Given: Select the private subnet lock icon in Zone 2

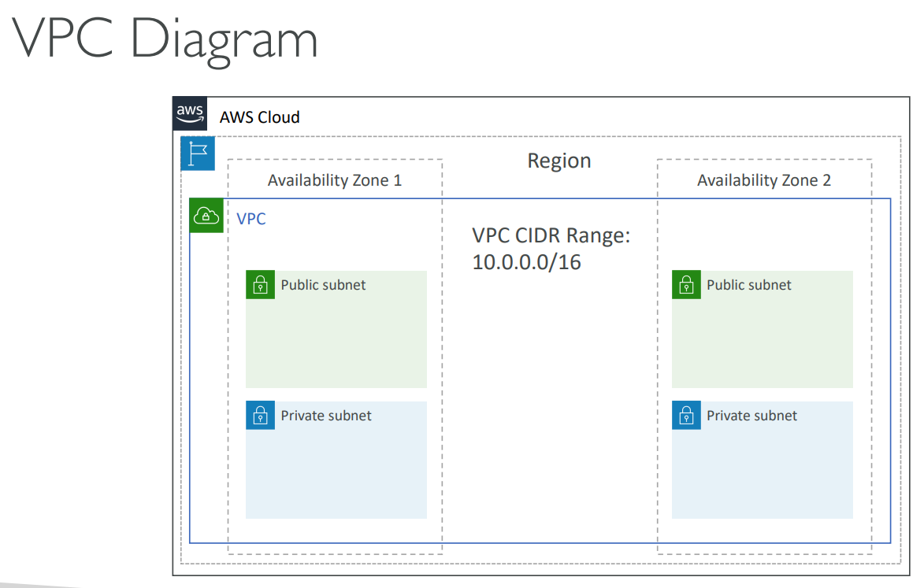Looking at the screenshot, I should click(686, 416).
